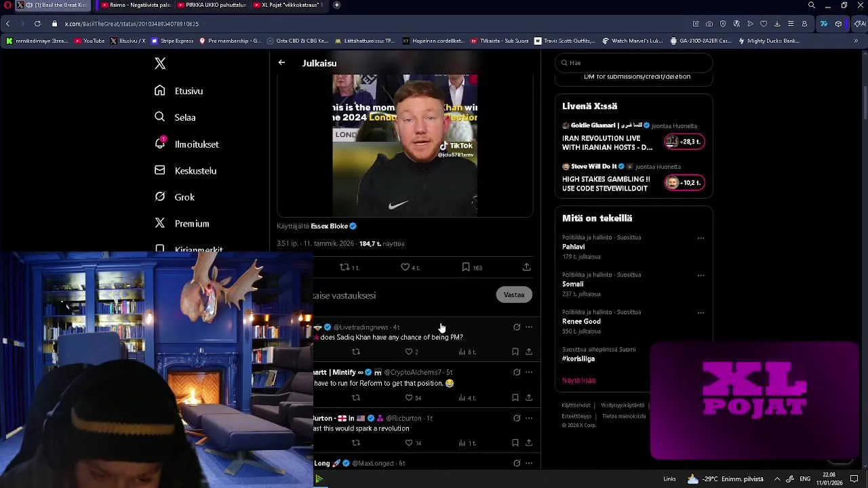Viewport: 868px width, 488px height.
Task: Reload the page
Action: tap(37, 24)
